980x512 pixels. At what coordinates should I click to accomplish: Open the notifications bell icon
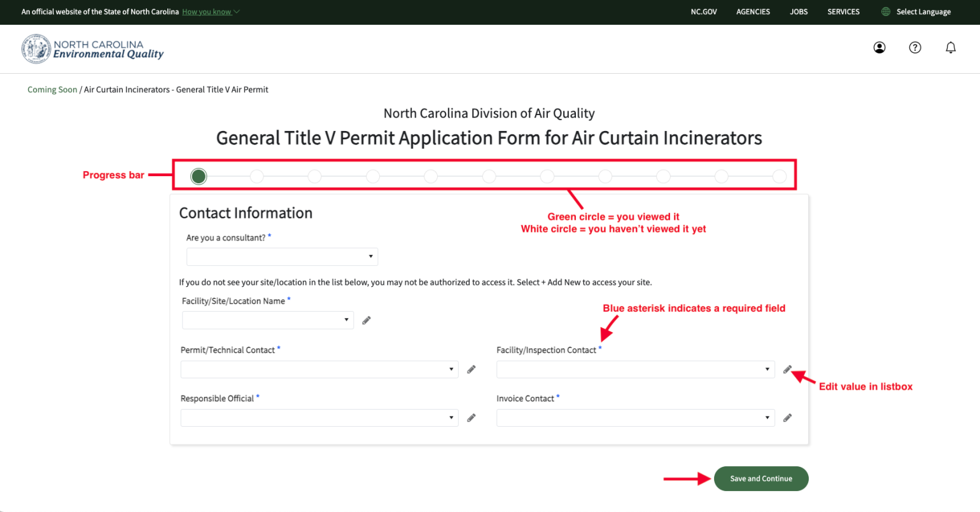[951, 48]
